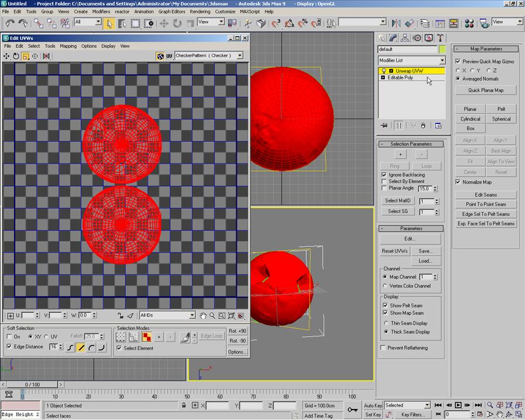Select Face sub-object mode in Selection Modes

coord(145,337)
